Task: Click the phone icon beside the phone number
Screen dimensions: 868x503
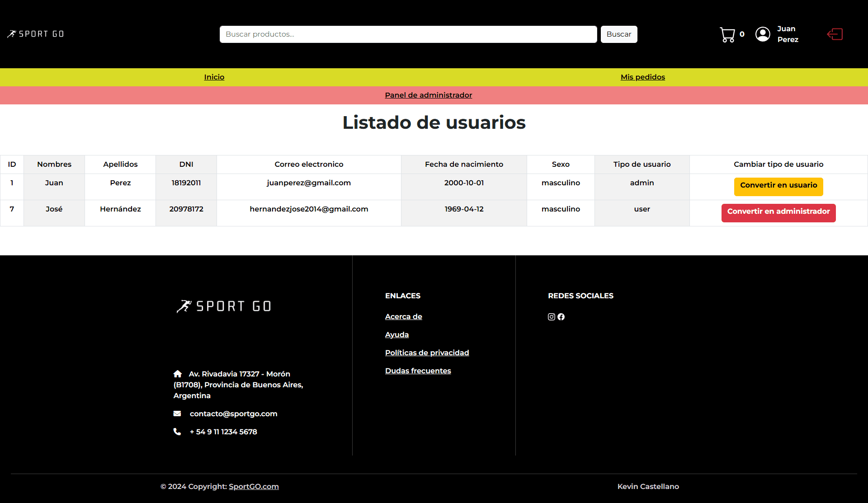Action: point(177,432)
